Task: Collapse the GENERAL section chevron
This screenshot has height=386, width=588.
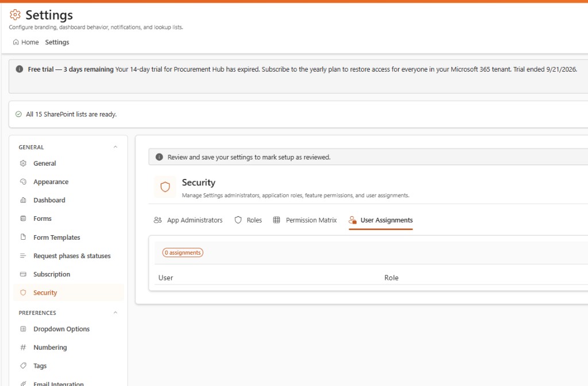Action: pyautogui.click(x=115, y=147)
